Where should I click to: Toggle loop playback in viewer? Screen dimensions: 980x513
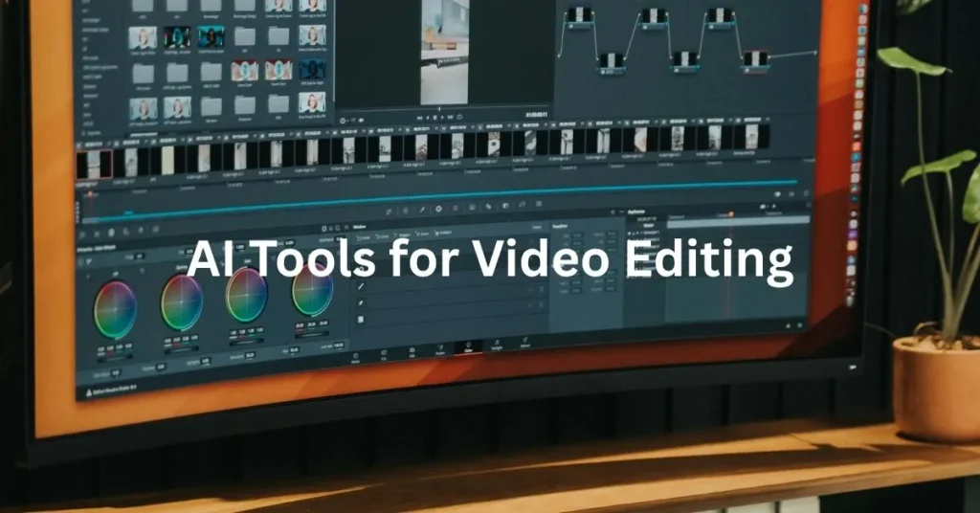pos(460,116)
